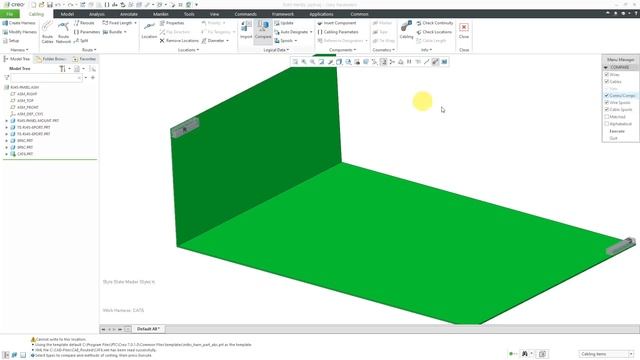Click the last icon on graphics toolbar
640x360 pixels.
(x=444, y=62)
